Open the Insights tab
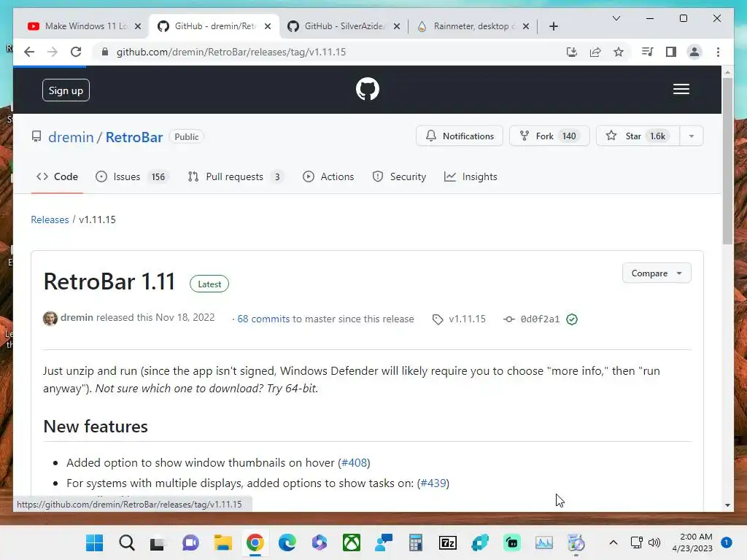 [x=471, y=176]
